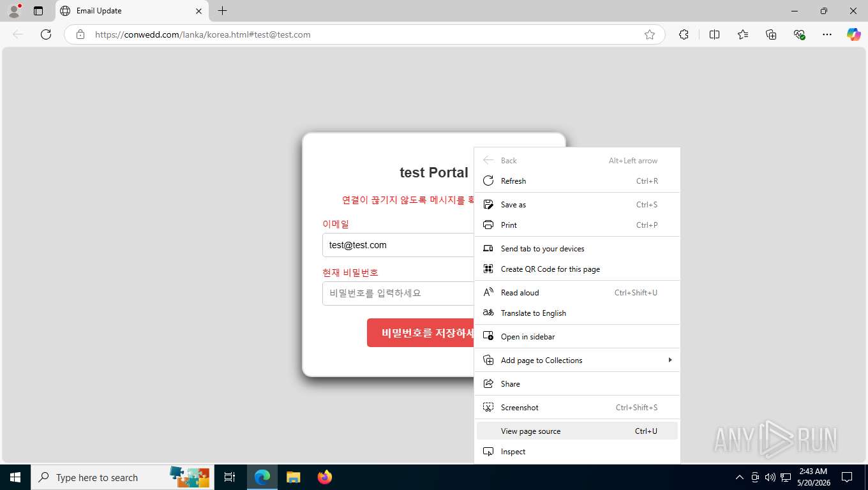Open the tab actions menu icon
Screen dimensions: 868x490
pyautogui.click(x=38, y=11)
